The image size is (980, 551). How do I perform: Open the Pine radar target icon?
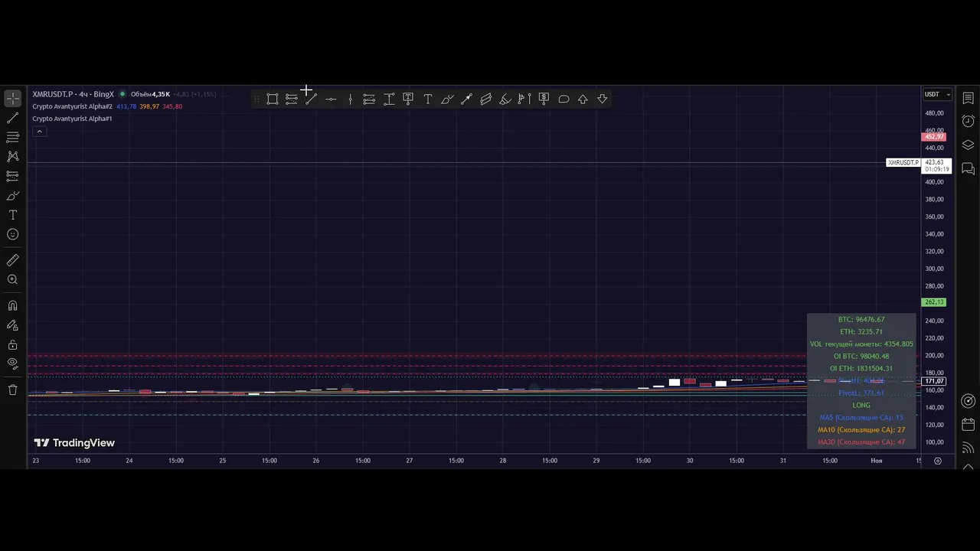[x=969, y=401]
